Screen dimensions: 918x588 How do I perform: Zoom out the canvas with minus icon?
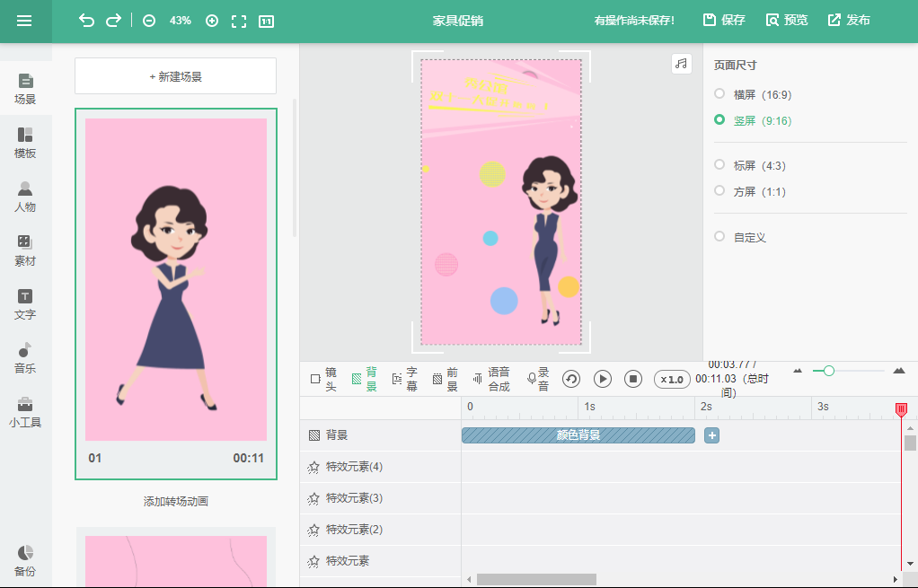[x=149, y=21]
